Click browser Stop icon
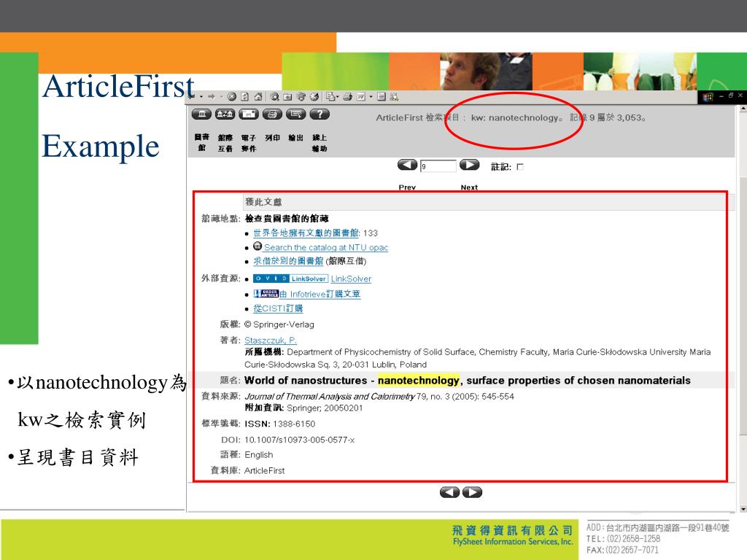The height and width of the screenshot is (560, 747). [231, 97]
